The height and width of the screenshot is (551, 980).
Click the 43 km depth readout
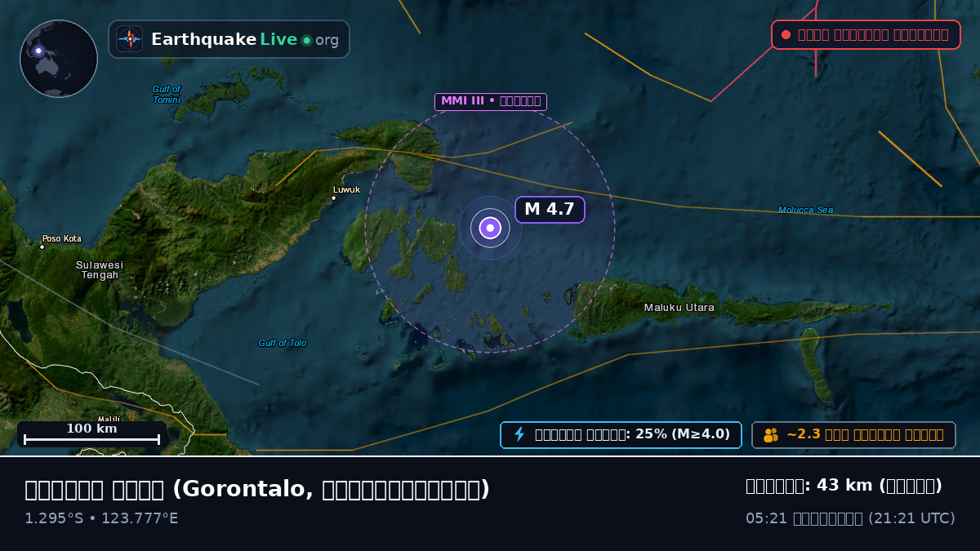point(844,486)
